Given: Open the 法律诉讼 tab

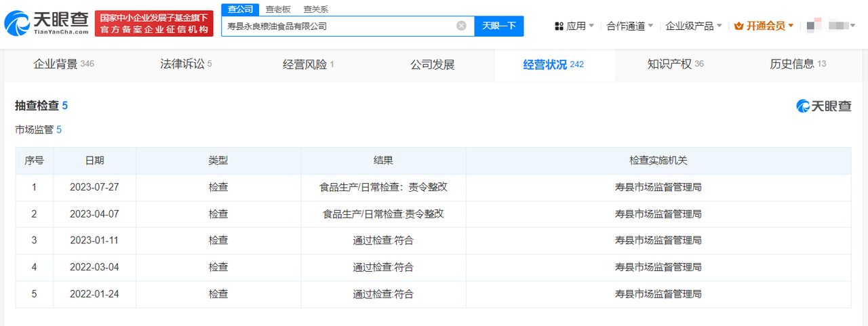Looking at the screenshot, I should 186,64.
